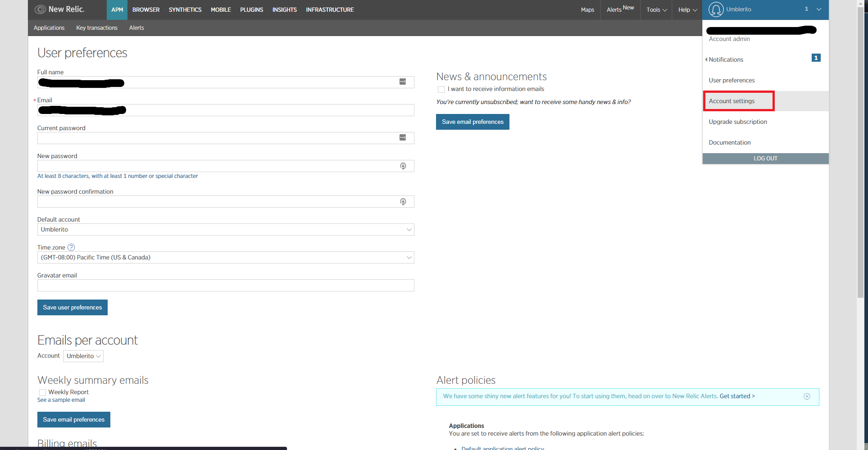Open the "See a sample email" link
The width and height of the screenshot is (868, 450).
(x=61, y=400)
